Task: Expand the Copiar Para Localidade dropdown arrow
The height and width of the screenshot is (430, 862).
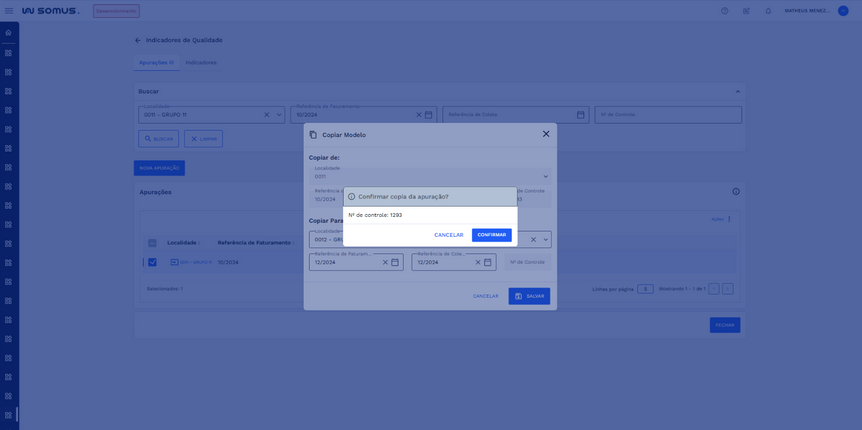Action: point(546,240)
